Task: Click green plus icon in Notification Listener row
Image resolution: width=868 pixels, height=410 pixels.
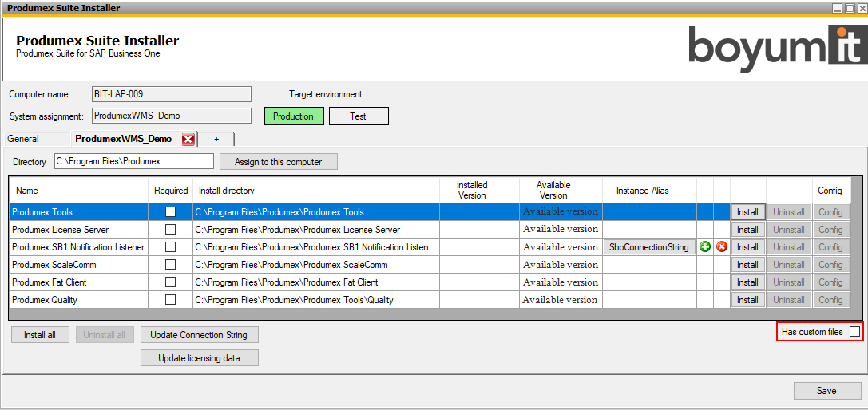Action: (705, 247)
